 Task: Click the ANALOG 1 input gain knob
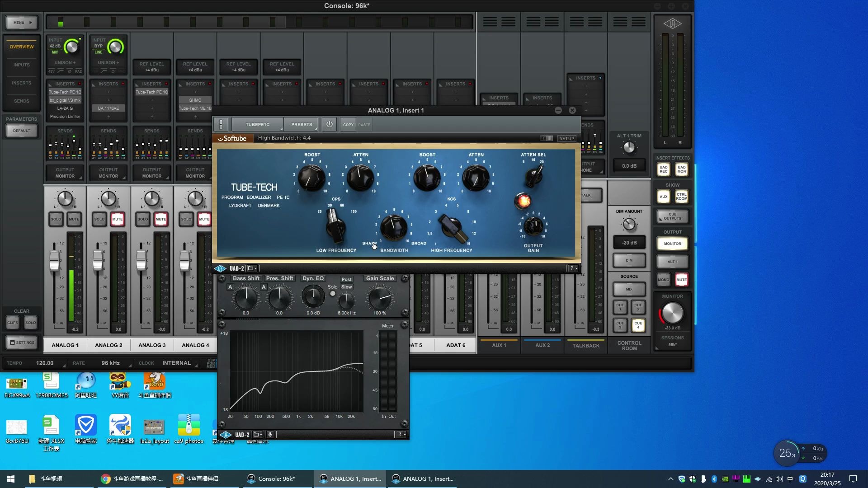click(71, 47)
